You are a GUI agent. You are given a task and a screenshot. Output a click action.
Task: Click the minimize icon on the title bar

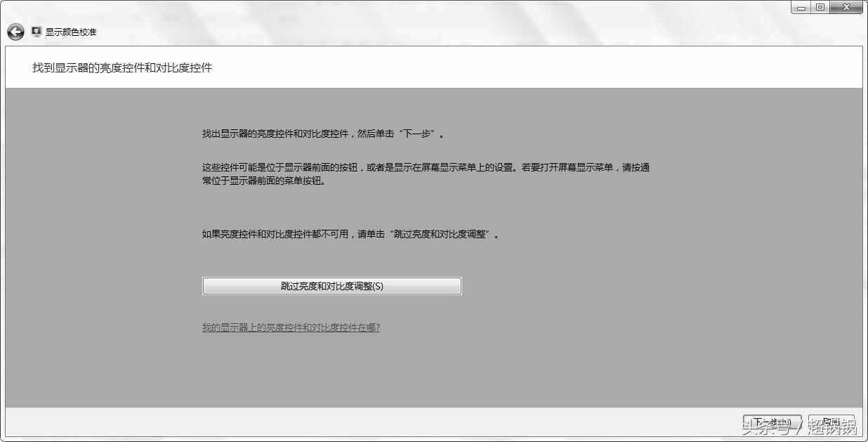point(801,7)
